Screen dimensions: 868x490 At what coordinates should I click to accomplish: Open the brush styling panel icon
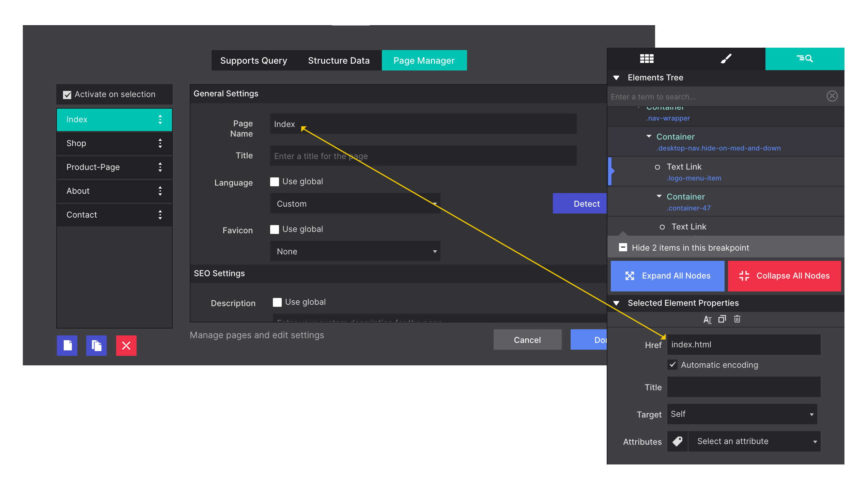coord(726,59)
